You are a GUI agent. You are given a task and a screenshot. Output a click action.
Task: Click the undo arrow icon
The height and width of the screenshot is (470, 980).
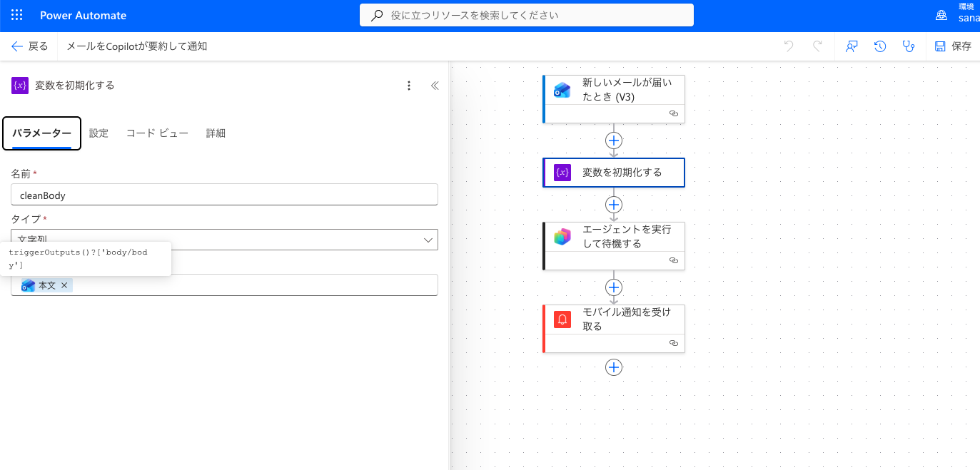(789, 46)
